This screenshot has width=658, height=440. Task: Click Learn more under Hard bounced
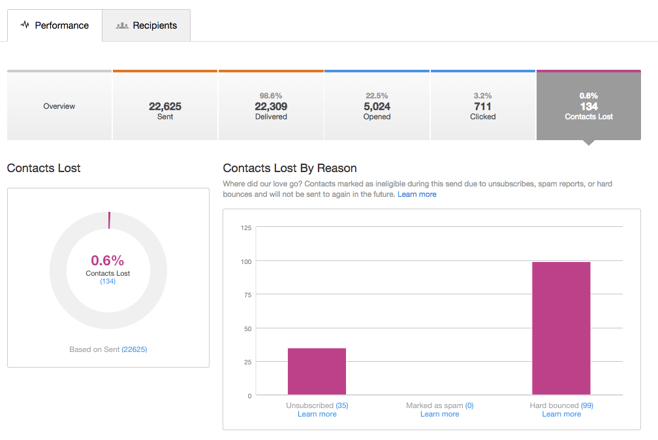tap(561, 414)
